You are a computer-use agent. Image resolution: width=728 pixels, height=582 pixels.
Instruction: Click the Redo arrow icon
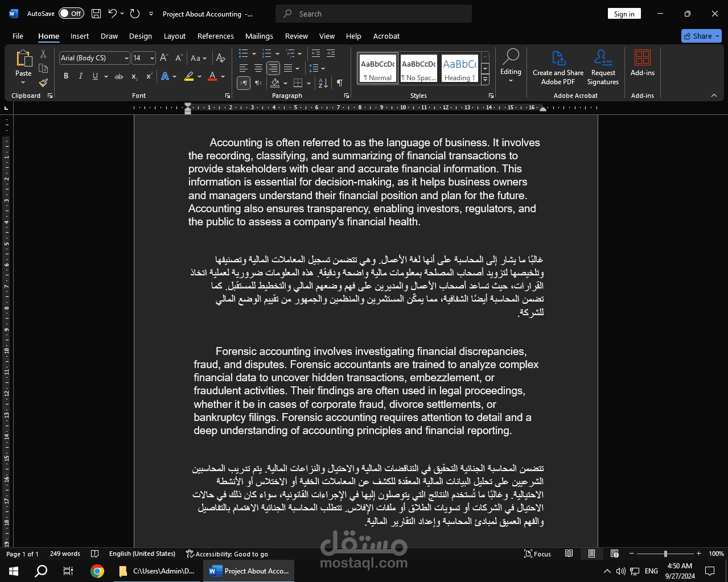click(134, 14)
